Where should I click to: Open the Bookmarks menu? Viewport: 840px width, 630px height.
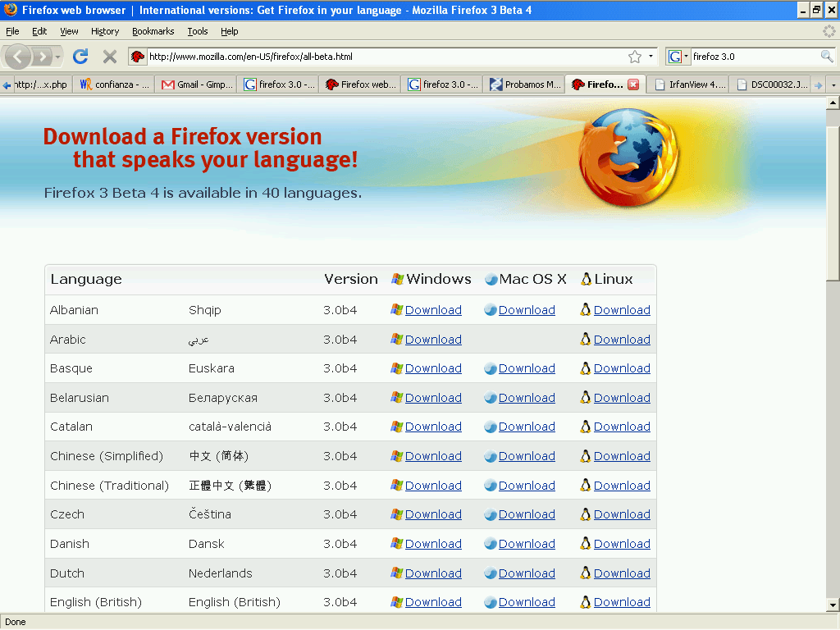pyautogui.click(x=153, y=31)
